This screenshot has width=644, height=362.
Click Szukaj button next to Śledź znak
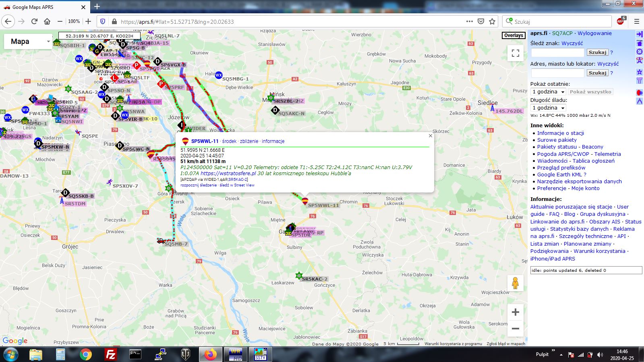click(x=597, y=52)
